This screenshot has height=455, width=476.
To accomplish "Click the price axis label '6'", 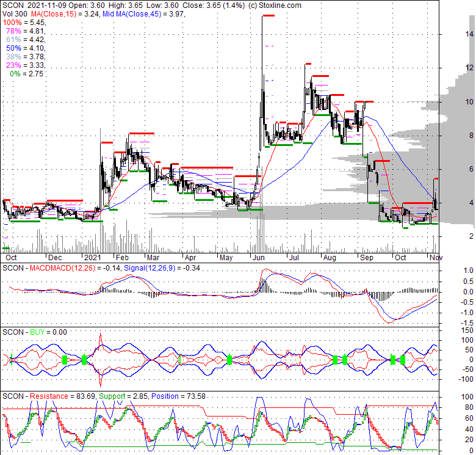I will click(471, 169).
